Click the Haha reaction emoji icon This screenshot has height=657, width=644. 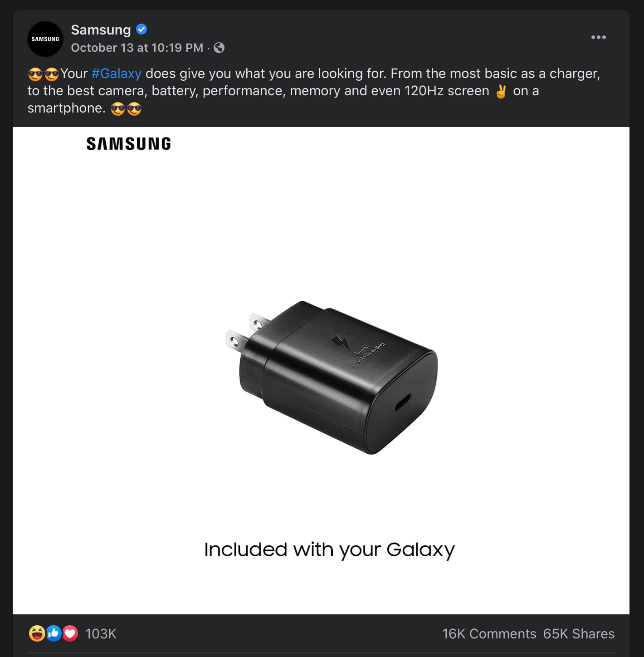[x=37, y=633]
